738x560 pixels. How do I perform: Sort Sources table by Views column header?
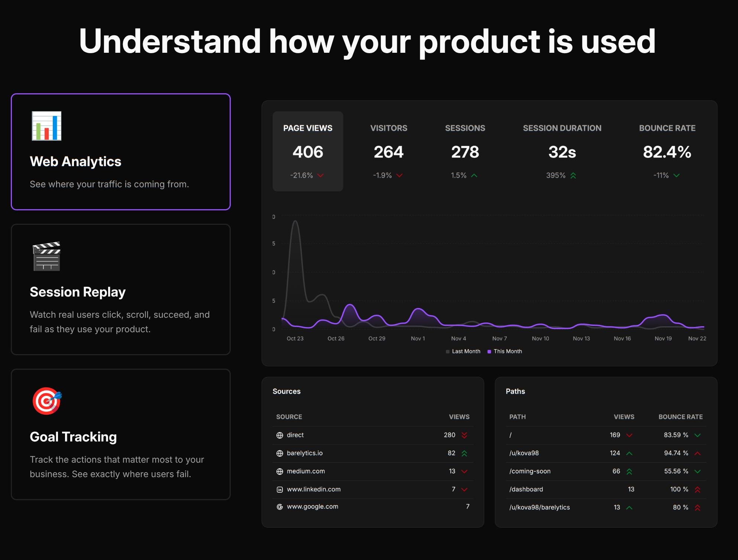coord(459,417)
